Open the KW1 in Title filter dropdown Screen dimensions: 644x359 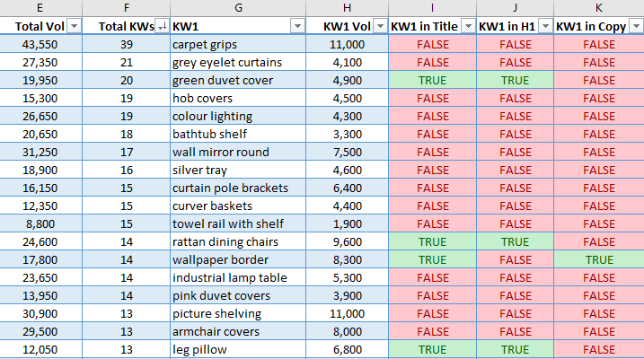click(x=467, y=27)
